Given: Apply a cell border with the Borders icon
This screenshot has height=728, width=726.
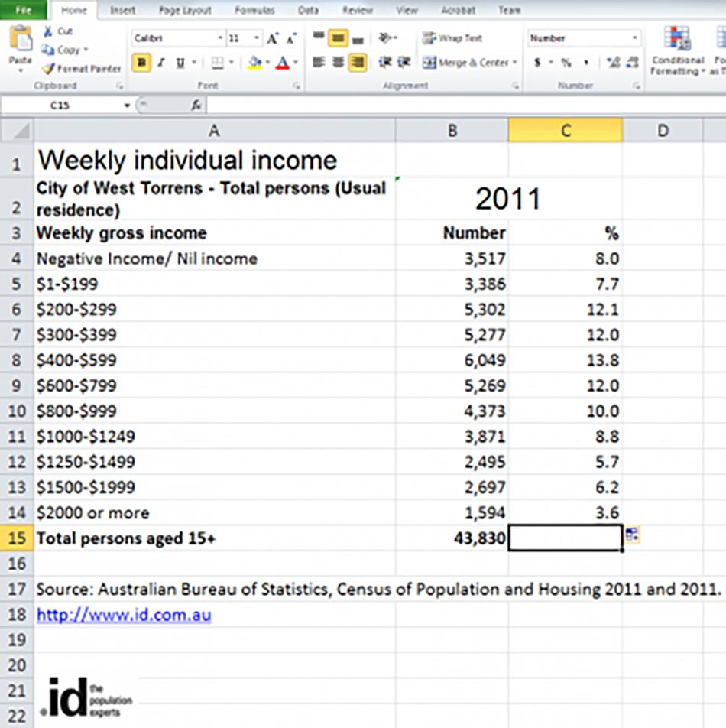Looking at the screenshot, I should 217,62.
